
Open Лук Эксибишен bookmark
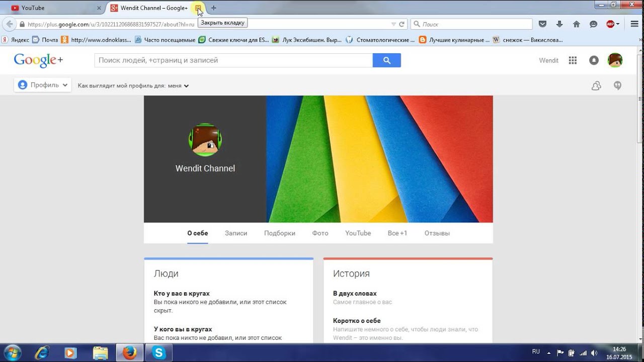307,40
